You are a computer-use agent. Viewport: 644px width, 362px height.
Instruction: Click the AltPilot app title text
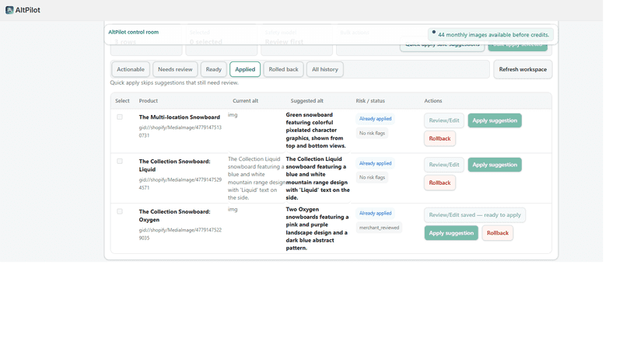point(27,10)
